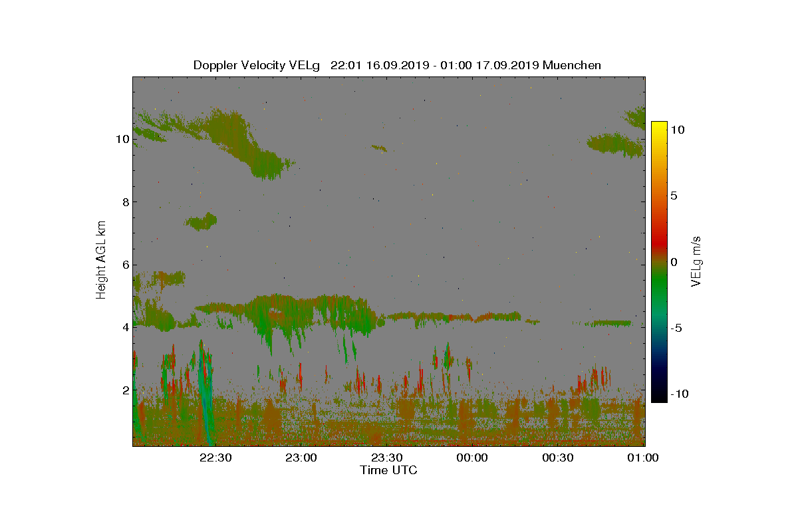Click the 00:30 time tick label

click(557, 458)
